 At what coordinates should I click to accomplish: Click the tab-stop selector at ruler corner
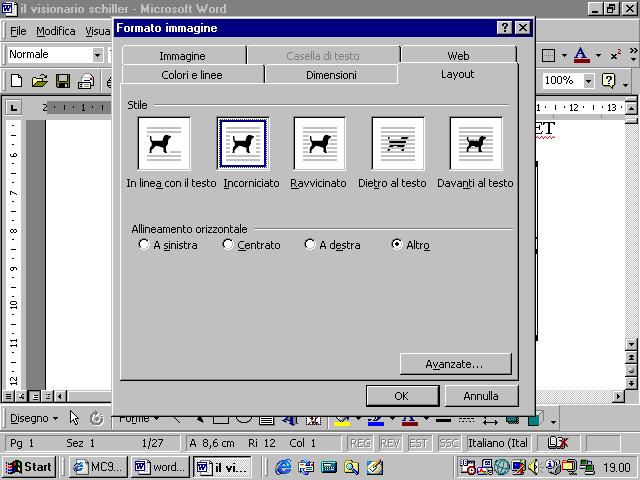13,108
